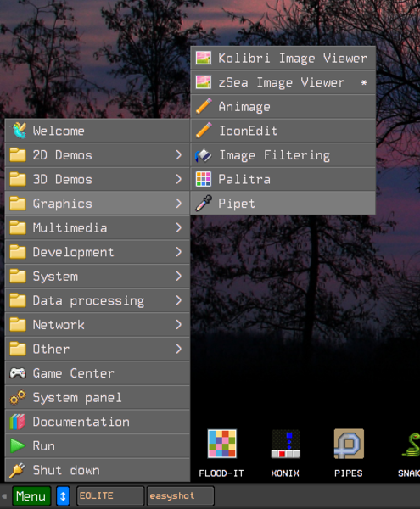Click the Pipet eyedropper icon
The height and width of the screenshot is (509, 420).
(204, 204)
